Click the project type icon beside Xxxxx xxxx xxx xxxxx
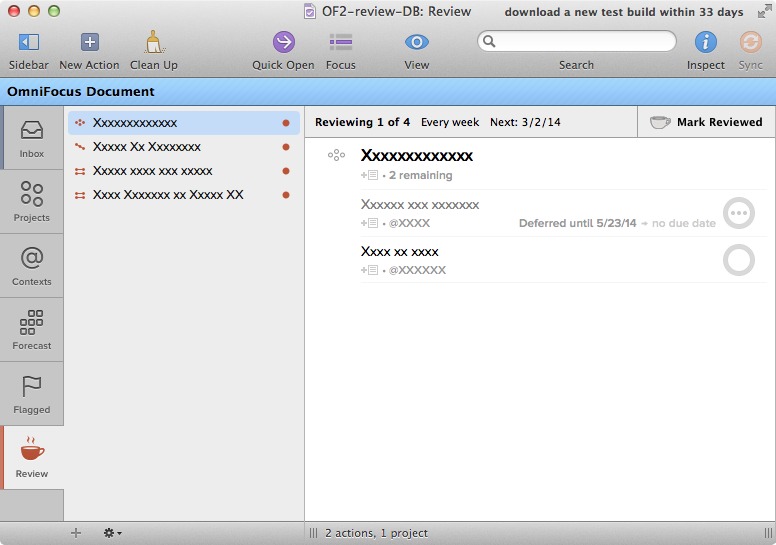This screenshot has height=545, width=776. point(80,171)
